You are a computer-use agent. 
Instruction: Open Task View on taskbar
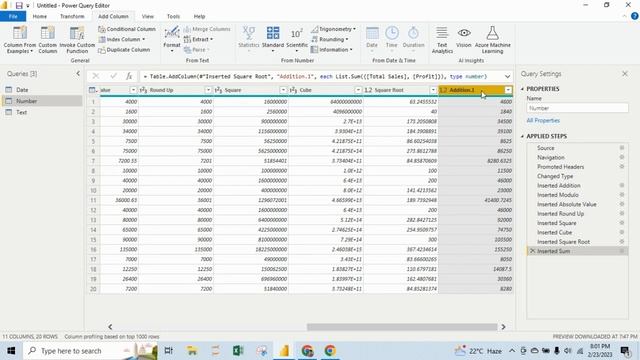[x=168, y=351]
